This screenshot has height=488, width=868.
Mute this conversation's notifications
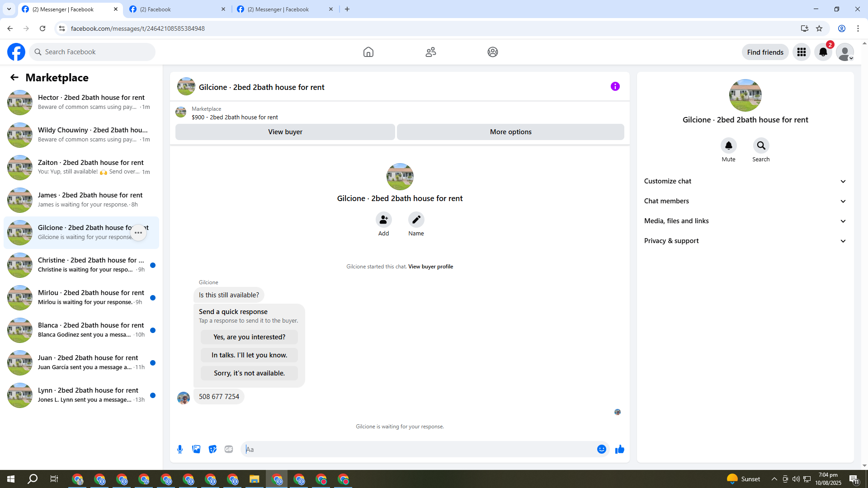728,145
